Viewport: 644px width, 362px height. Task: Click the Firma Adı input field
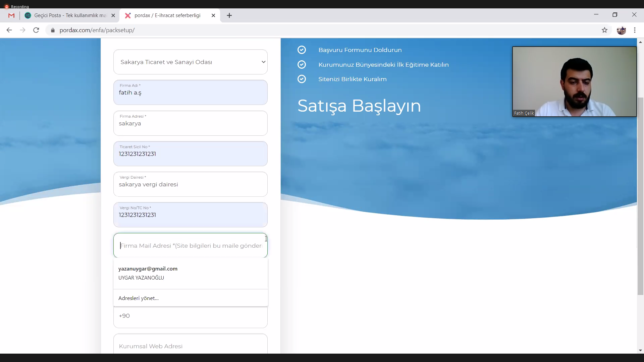click(190, 93)
